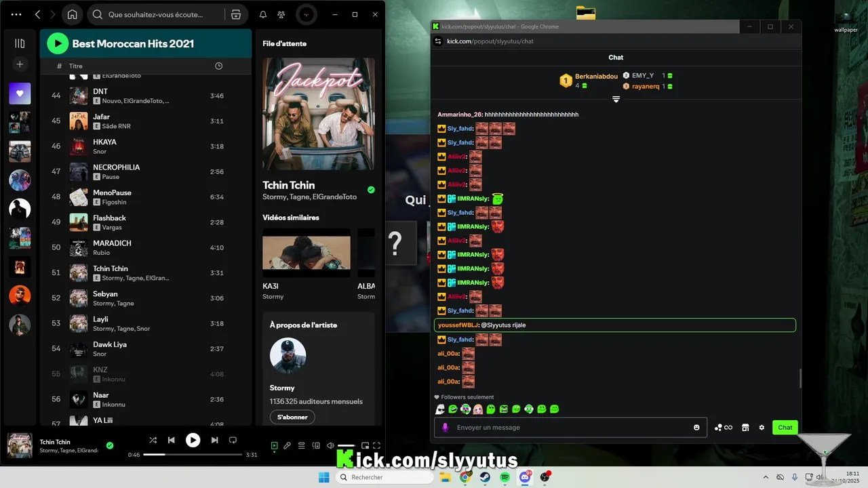Select the track Layli
This screenshot has height=488, width=868.
click(146, 323)
